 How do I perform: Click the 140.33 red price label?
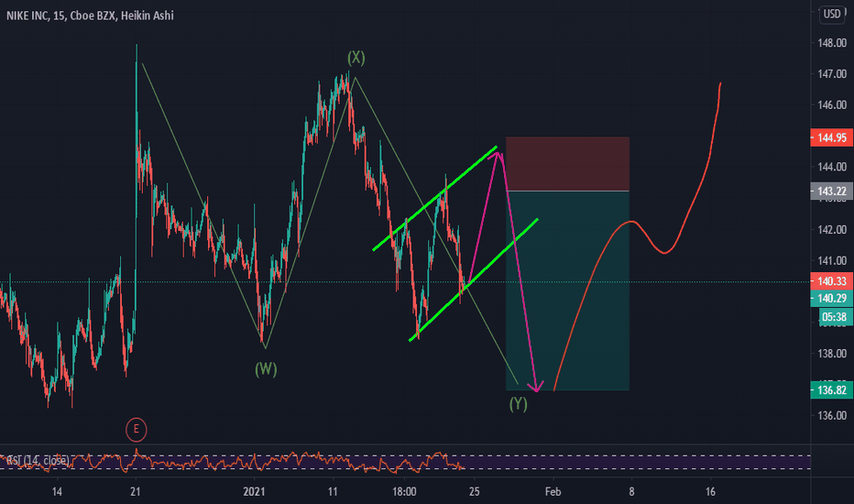pyautogui.click(x=832, y=281)
